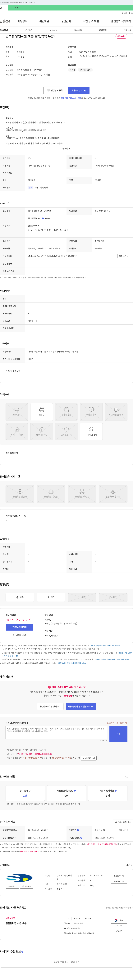
Task: Click info icon beside 빅데이터 추천 정보
Action: (23, 951)
